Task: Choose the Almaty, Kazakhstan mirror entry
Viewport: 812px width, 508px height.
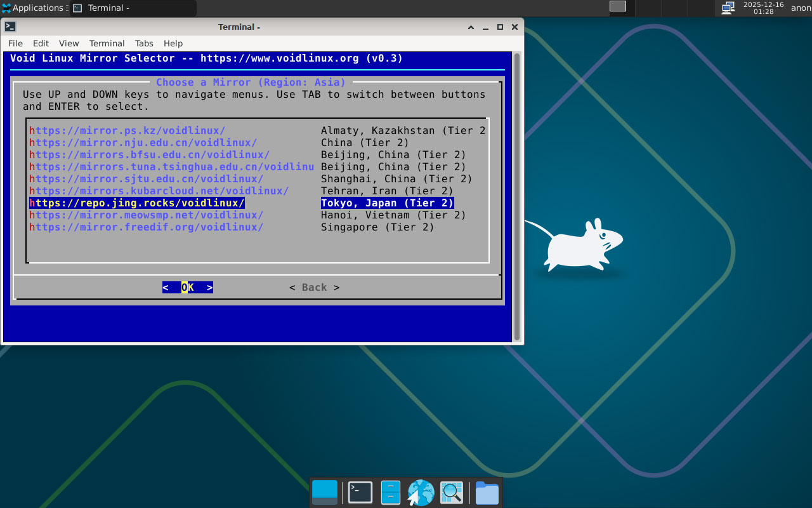Action: pos(127,131)
